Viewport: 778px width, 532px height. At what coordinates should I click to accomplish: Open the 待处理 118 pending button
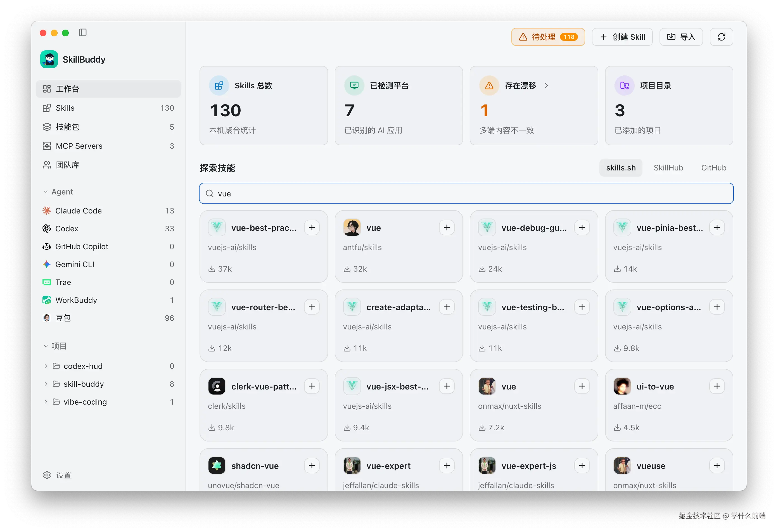548,37
